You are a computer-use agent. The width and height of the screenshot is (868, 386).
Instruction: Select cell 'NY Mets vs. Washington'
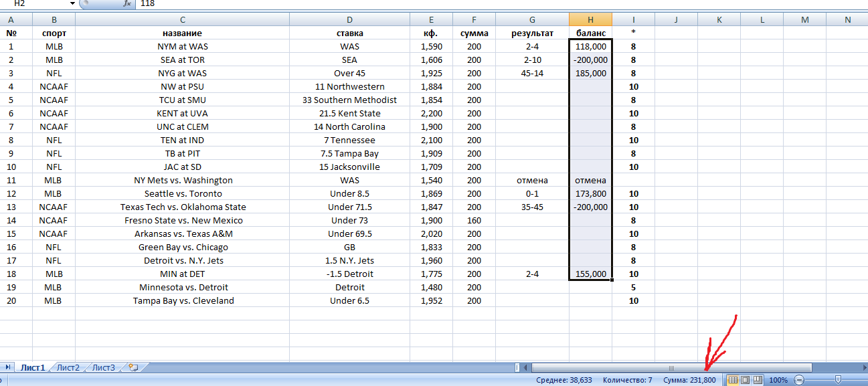(182, 180)
